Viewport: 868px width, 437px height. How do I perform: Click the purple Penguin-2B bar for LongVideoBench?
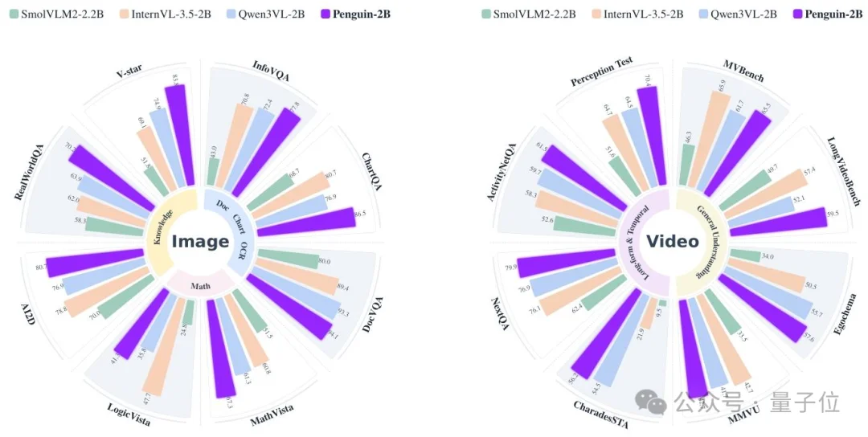pyautogui.click(x=778, y=223)
